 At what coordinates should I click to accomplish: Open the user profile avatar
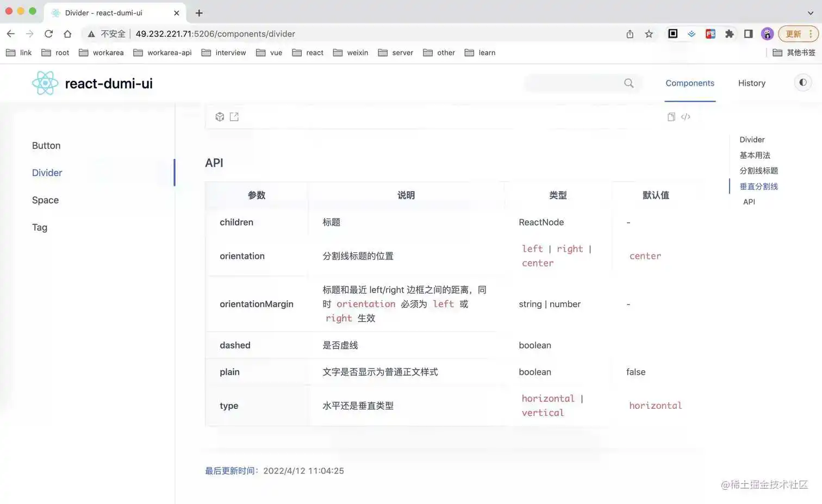(x=767, y=34)
